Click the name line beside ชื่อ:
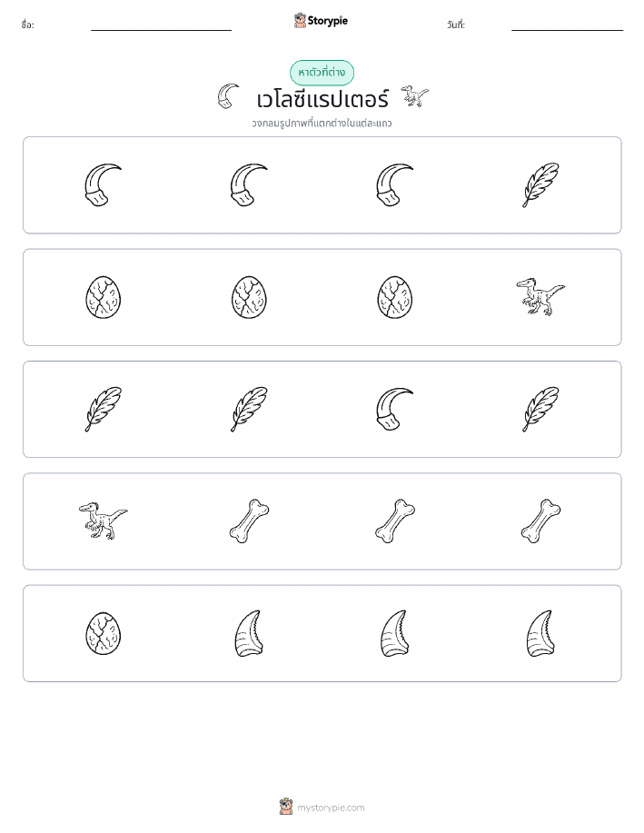Screen dimensions: 644x833 pos(161,30)
